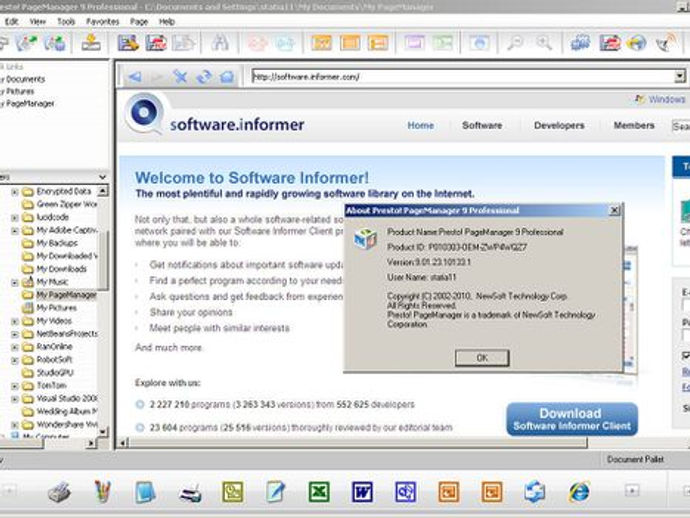This screenshot has width=690, height=518.
Task: Click the Internet Explorer icon in application bar
Action: [579, 492]
